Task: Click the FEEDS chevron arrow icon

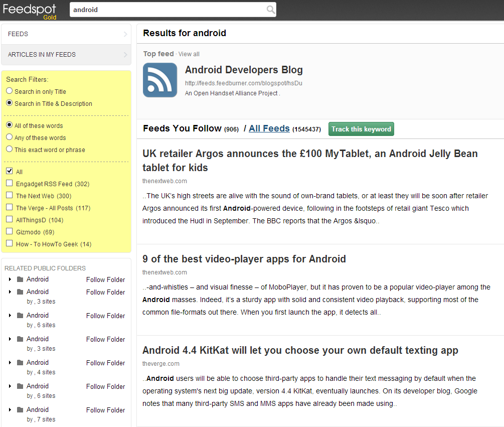Action: (x=125, y=34)
